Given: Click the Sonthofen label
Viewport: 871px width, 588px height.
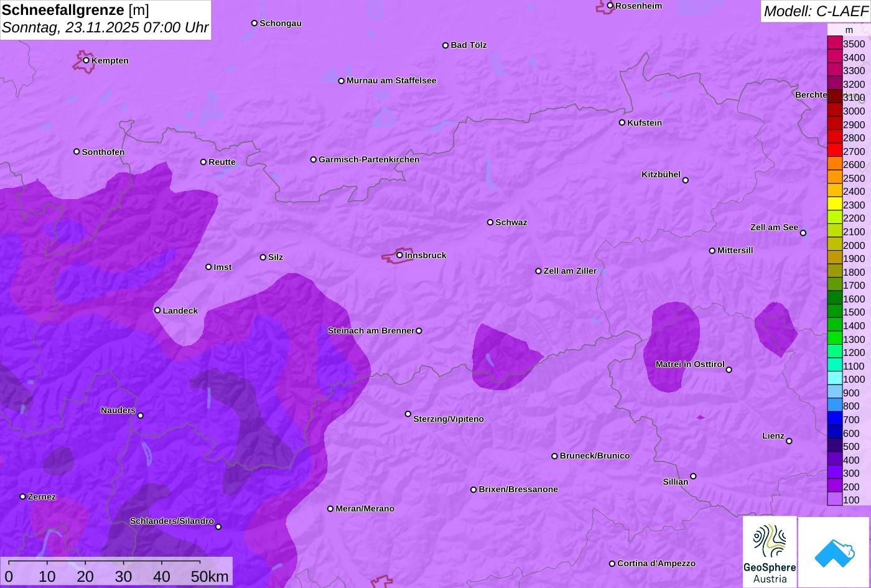Looking at the screenshot, I should 103,152.
